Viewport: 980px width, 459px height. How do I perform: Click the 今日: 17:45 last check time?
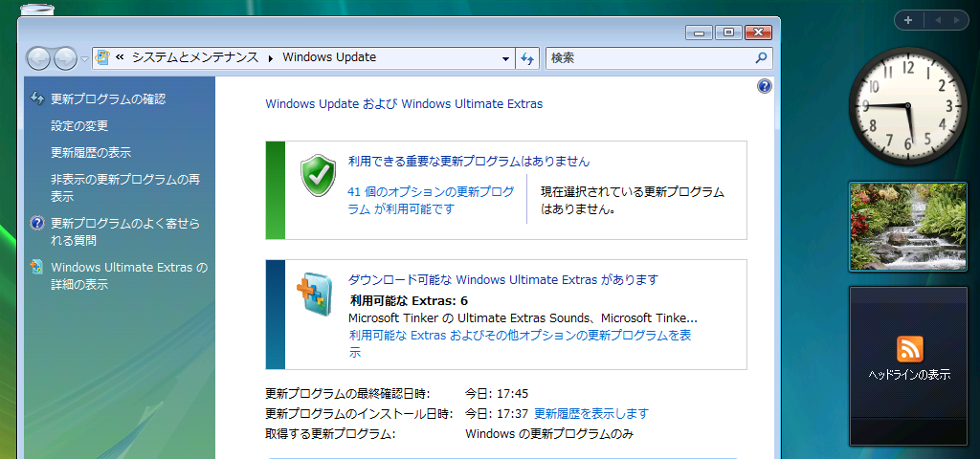click(497, 393)
